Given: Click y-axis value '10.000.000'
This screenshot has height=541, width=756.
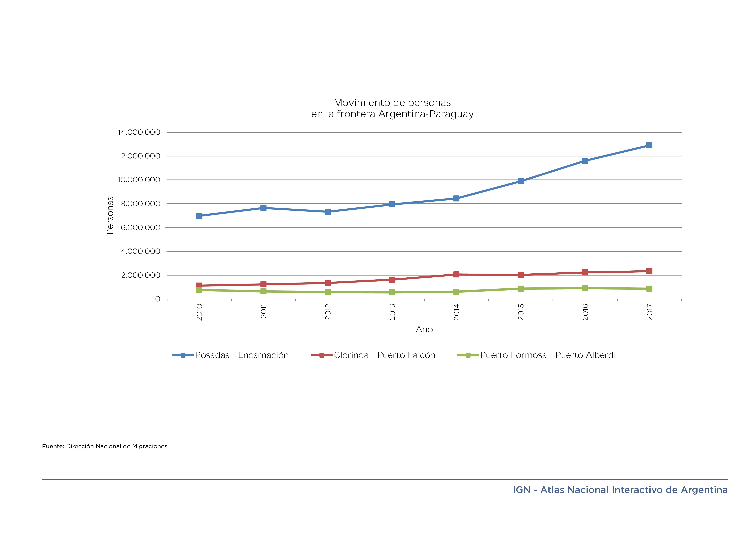Looking at the screenshot, I should coord(139,180).
